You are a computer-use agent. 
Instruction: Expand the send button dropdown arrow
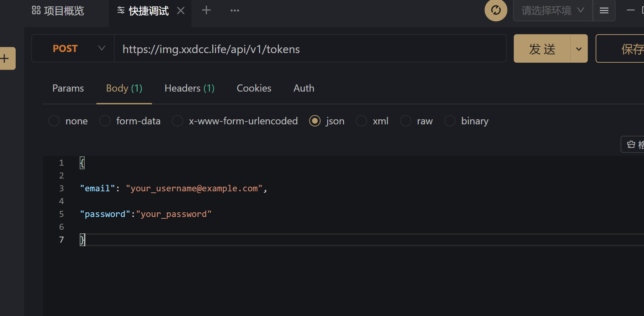click(579, 49)
